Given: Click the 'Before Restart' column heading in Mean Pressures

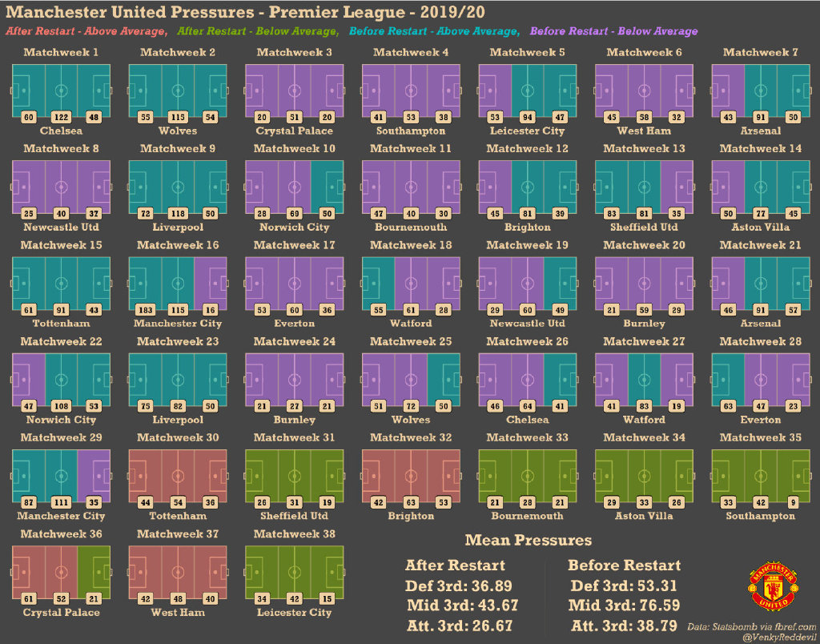Looking at the screenshot, I should point(625,565).
